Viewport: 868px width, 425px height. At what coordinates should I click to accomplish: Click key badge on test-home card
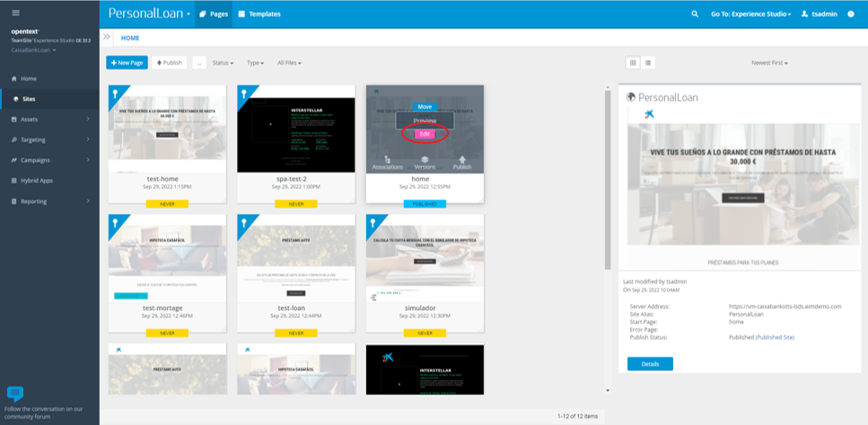[x=116, y=93]
